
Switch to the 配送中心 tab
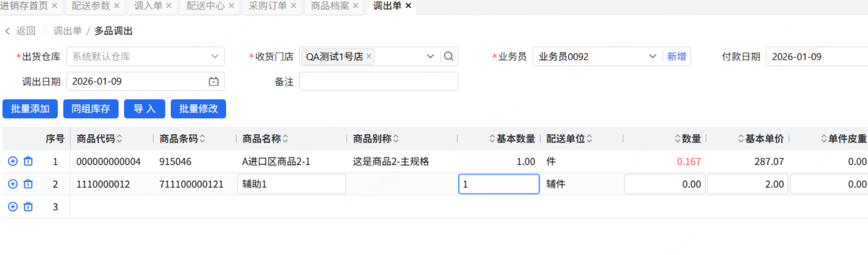click(205, 6)
